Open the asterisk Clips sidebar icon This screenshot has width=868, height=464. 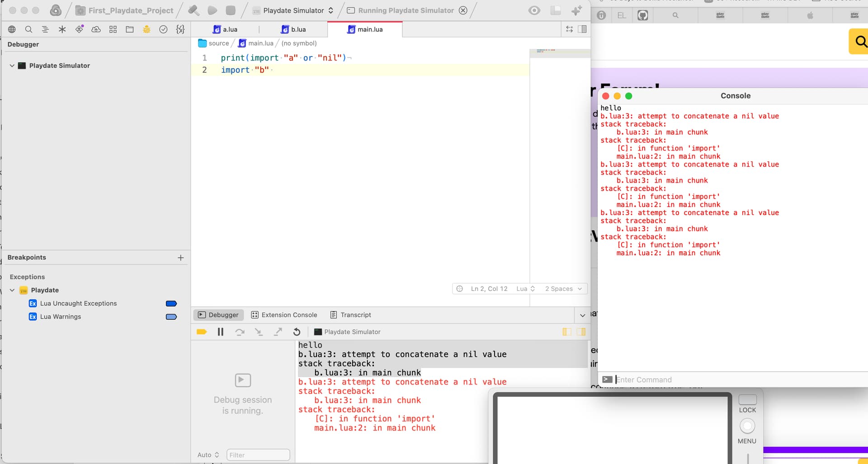point(62,29)
